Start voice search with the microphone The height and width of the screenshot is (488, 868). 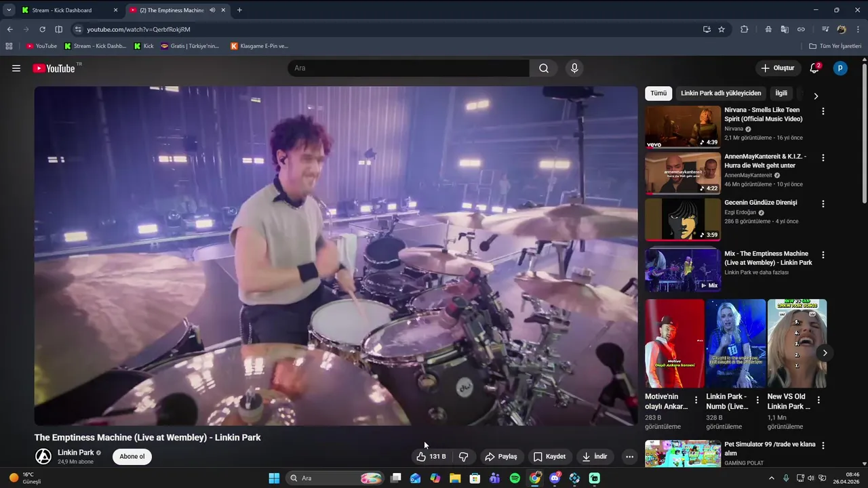pos(574,68)
